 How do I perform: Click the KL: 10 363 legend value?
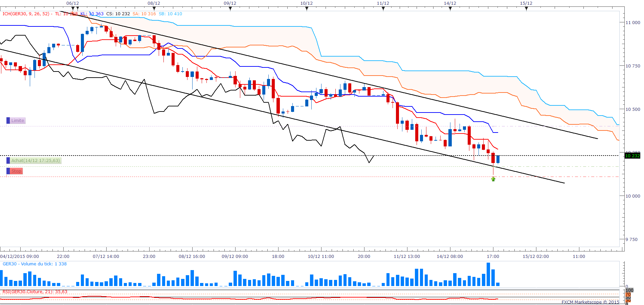click(x=92, y=14)
